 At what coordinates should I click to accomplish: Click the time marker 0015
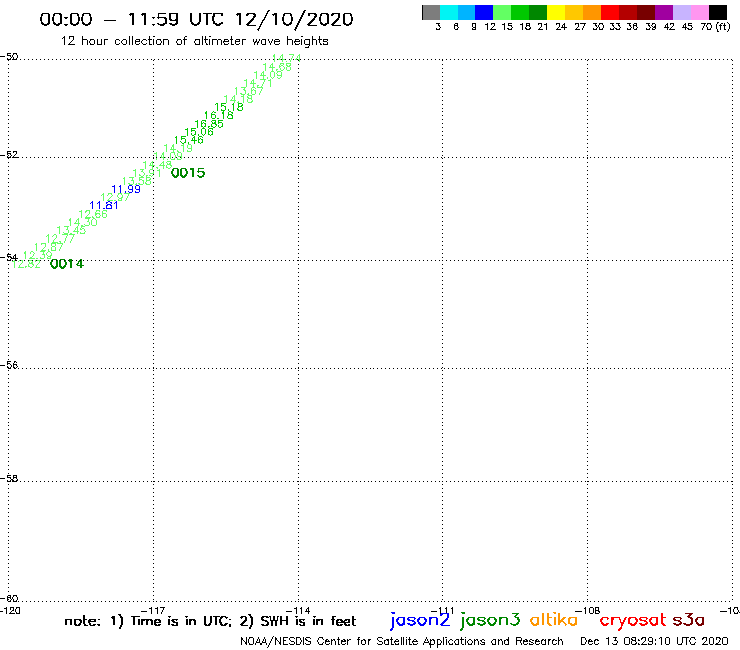pos(188,173)
